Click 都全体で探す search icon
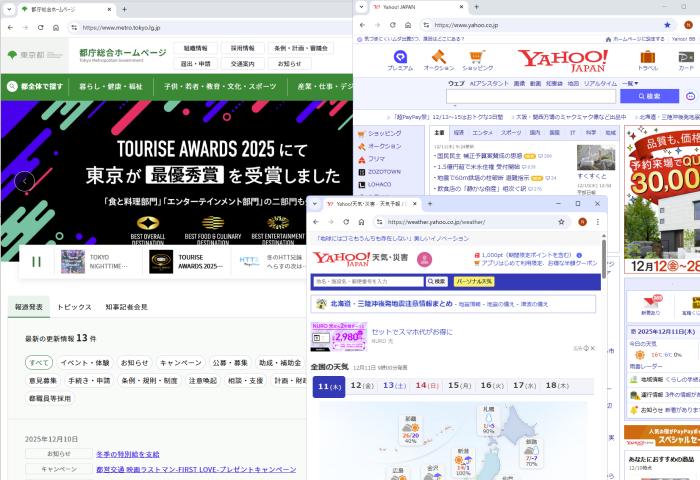This screenshot has height=480, width=700. [x=12, y=86]
